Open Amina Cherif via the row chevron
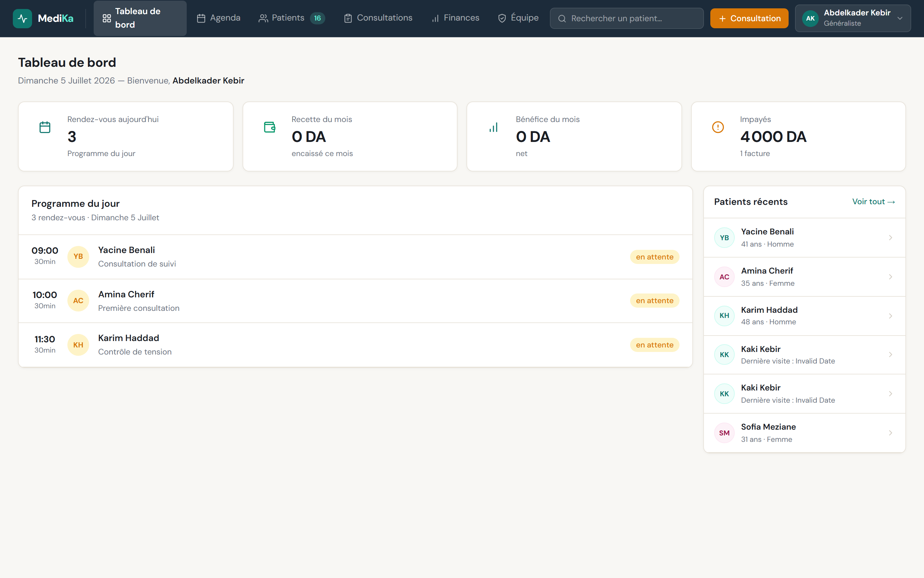Viewport: 924px width, 578px height. click(890, 277)
